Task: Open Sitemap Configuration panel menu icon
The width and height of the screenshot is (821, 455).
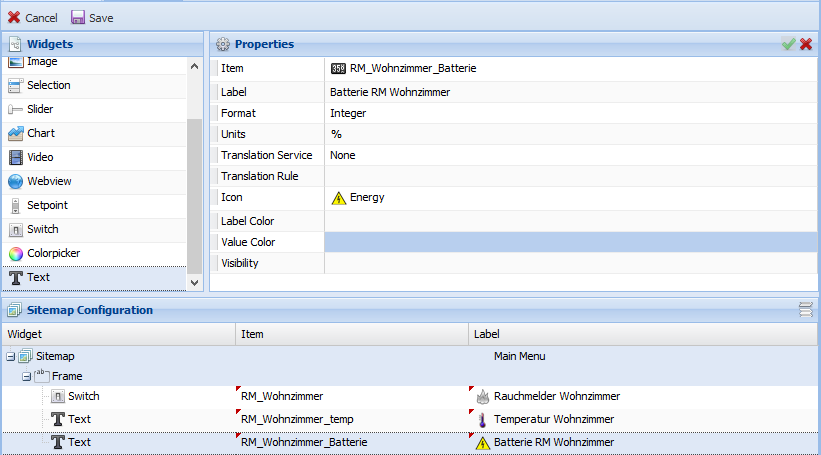Action: pyautogui.click(x=805, y=310)
